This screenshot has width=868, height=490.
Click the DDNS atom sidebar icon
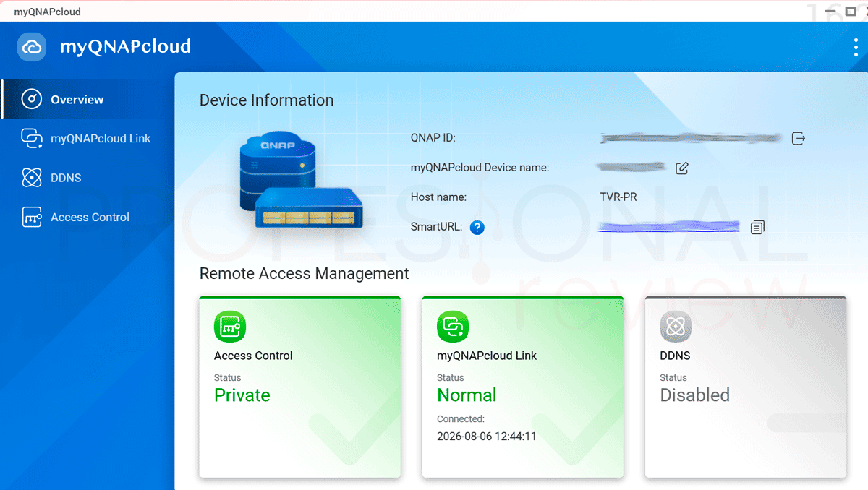(32, 178)
